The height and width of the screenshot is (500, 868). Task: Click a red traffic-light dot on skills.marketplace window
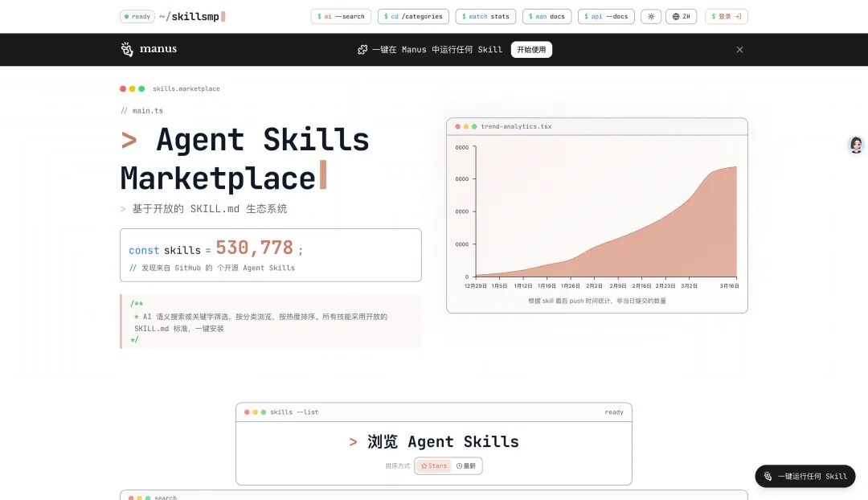(122, 88)
